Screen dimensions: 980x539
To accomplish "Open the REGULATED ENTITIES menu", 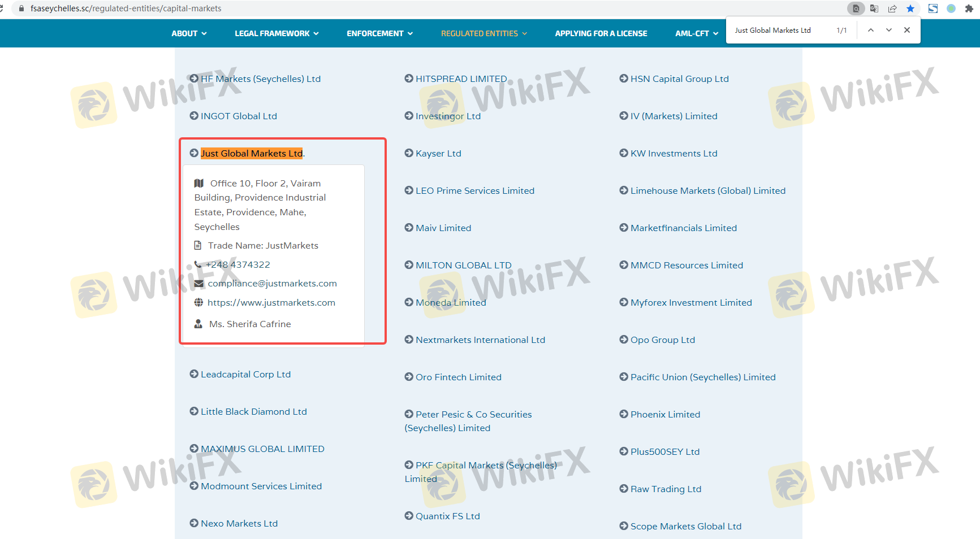I will (x=483, y=33).
